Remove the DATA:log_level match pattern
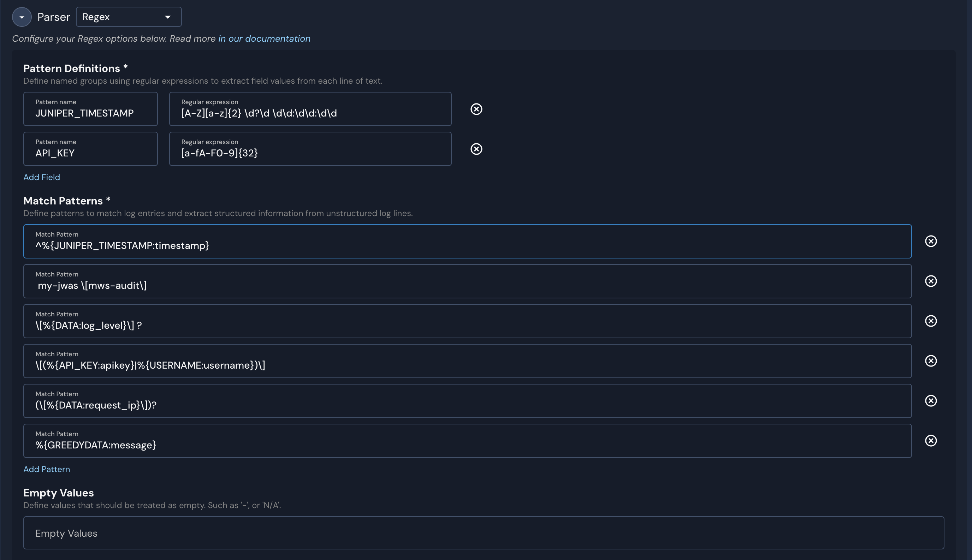Screen dimensions: 972x560 click(x=931, y=321)
